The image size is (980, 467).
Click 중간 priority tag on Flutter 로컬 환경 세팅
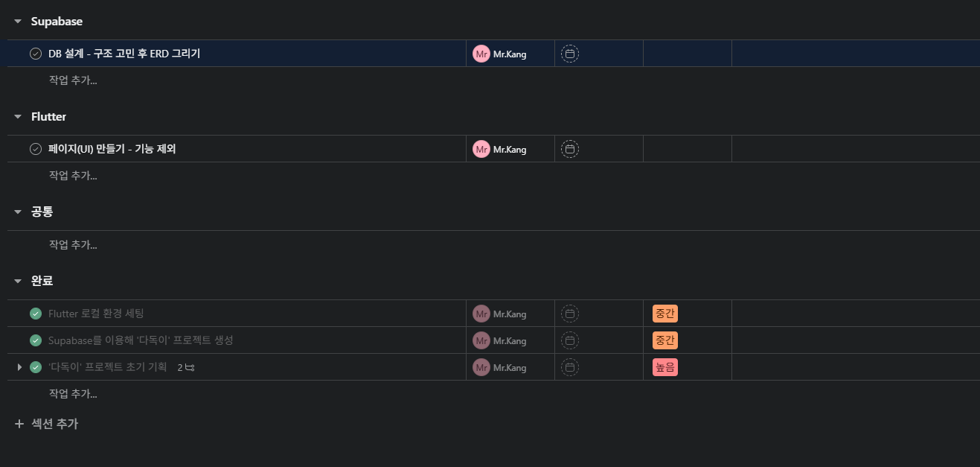pos(664,314)
